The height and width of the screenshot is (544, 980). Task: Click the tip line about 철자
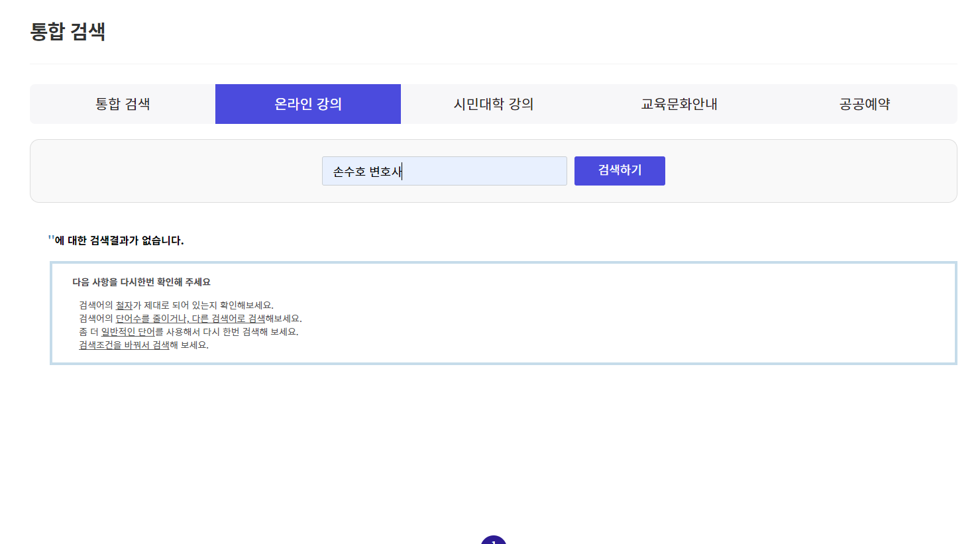click(176, 305)
